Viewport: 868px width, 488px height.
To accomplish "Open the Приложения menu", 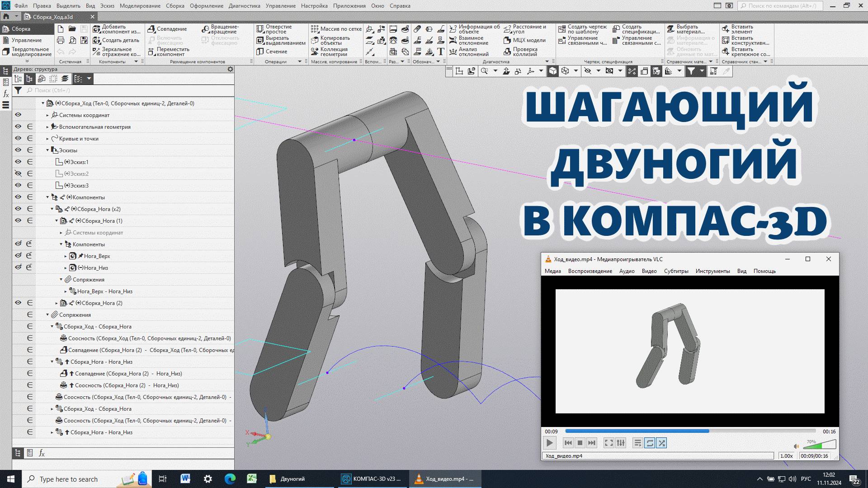I will pos(349,6).
